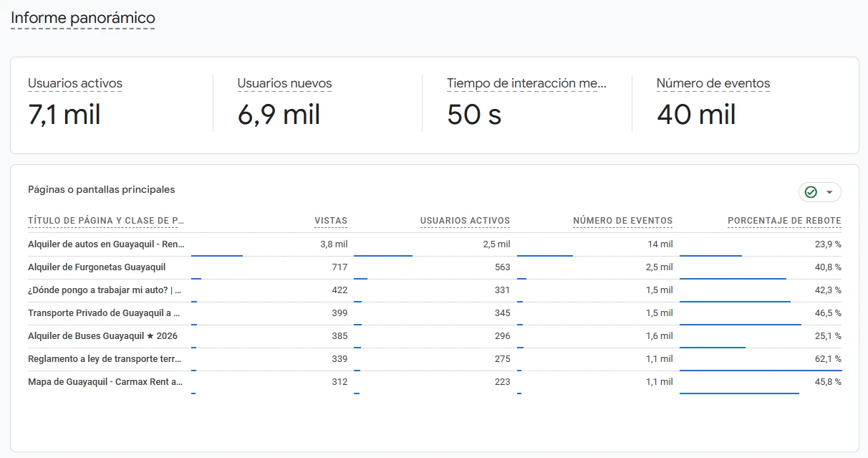868x458 pixels.
Task: Click the 422 views cell
Action: [339, 290]
